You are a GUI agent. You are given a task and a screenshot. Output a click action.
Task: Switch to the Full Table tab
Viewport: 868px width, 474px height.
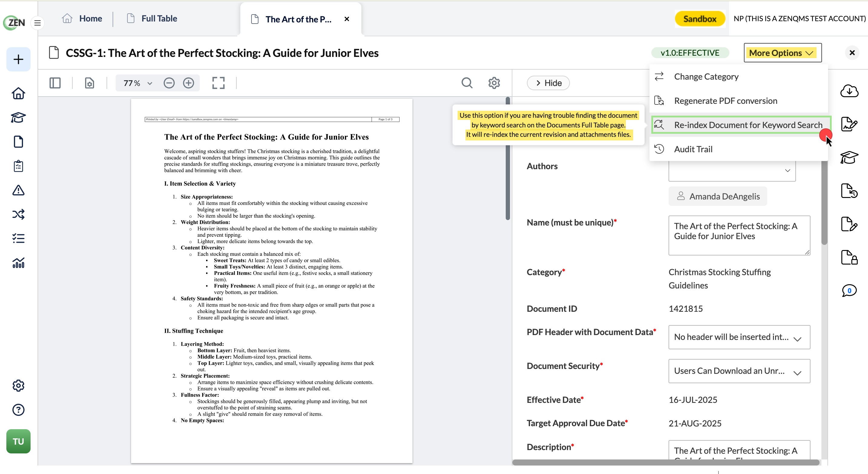click(x=152, y=18)
